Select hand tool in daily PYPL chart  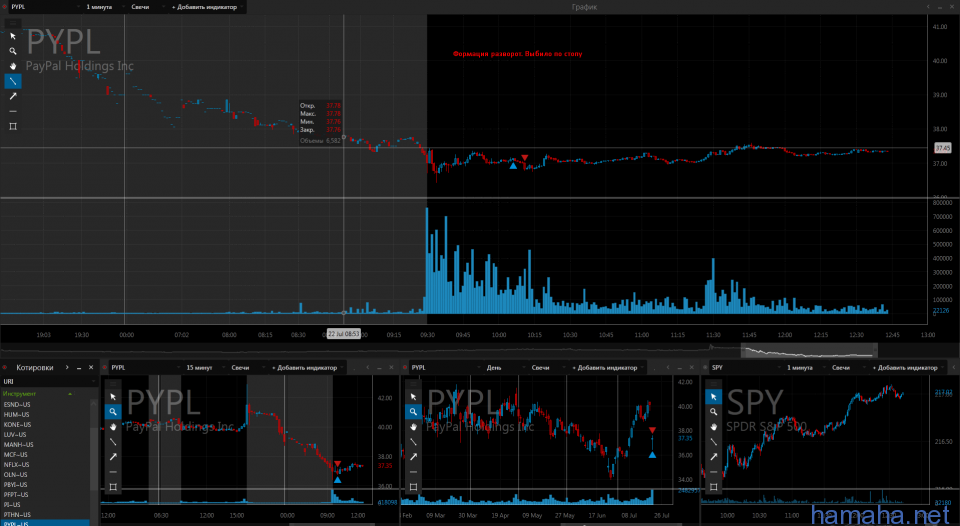point(413,427)
